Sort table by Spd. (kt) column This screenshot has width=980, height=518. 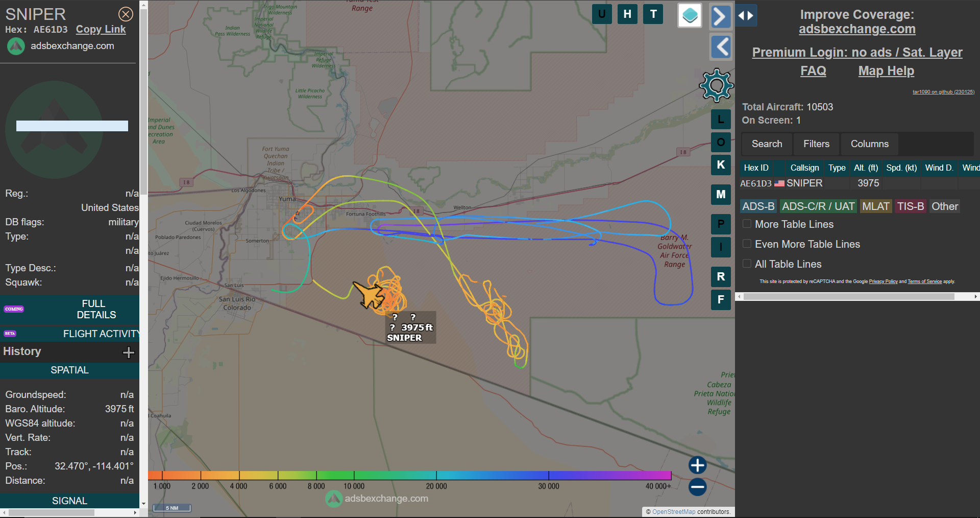[901, 168]
